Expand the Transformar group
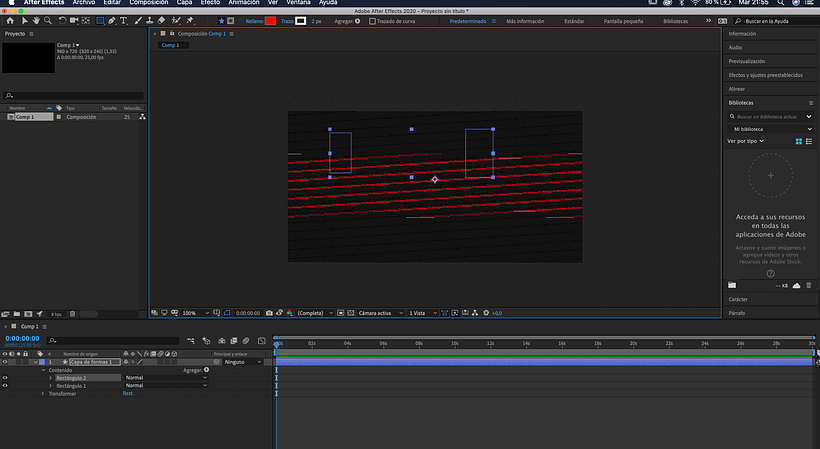This screenshot has height=449, width=820. 43,394
